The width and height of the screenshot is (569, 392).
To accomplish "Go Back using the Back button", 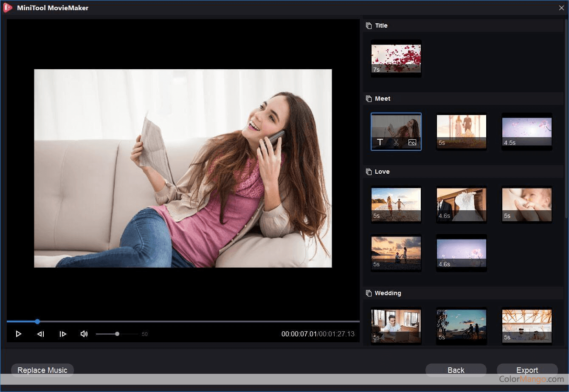I will 456,370.
